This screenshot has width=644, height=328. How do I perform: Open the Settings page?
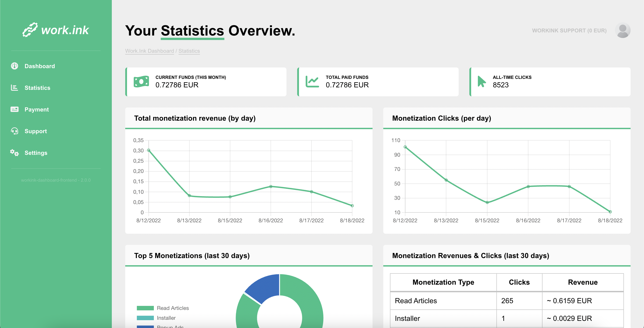(36, 153)
